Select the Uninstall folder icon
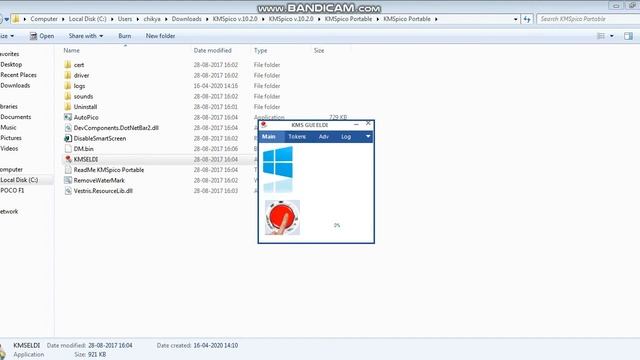This screenshot has height=360, width=640. click(x=68, y=107)
